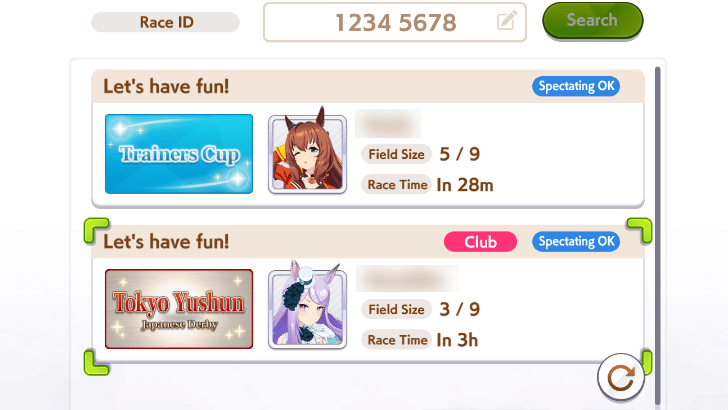The height and width of the screenshot is (410, 728).
Task: Click blurred host name in Trainers Cup room
Action: tap(389, 124)
